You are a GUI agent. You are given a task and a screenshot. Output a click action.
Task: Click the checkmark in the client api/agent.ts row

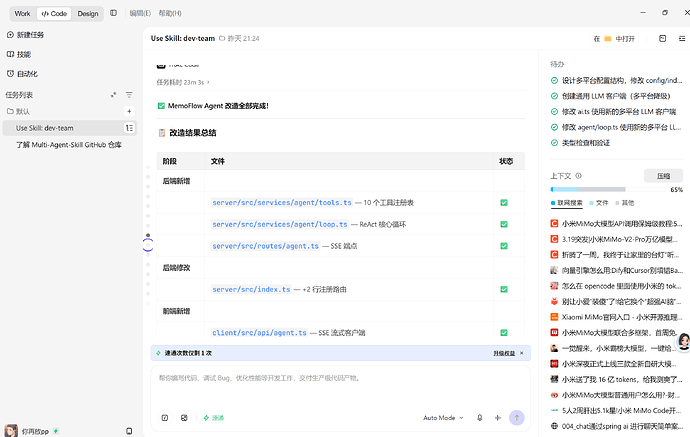(504, 333)
